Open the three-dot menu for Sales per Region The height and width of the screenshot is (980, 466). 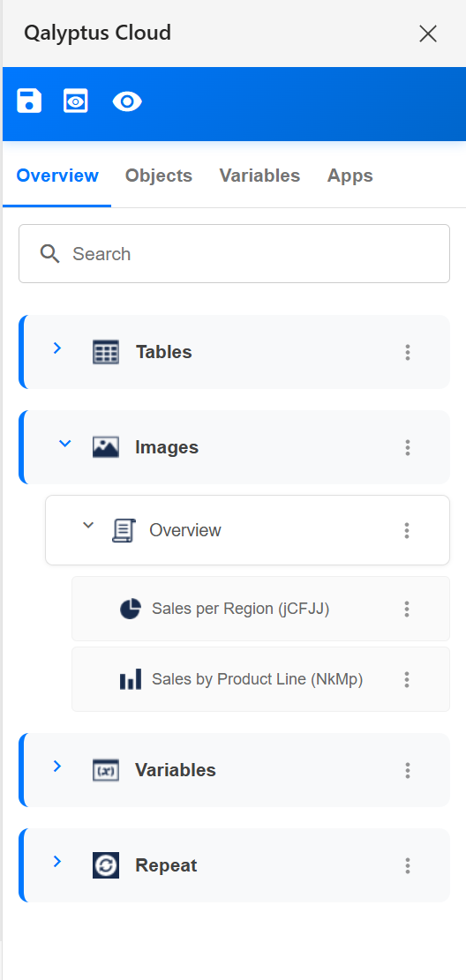click(407, 609)
